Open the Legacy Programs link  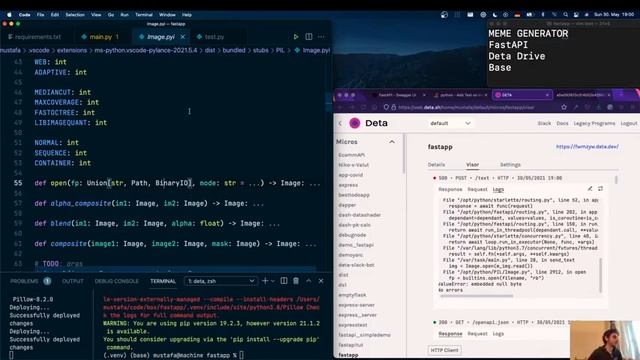coord(594,123)
